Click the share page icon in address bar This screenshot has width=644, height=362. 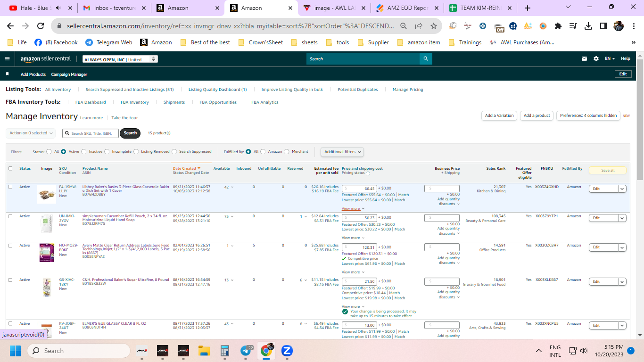click(x=419, y=26)
